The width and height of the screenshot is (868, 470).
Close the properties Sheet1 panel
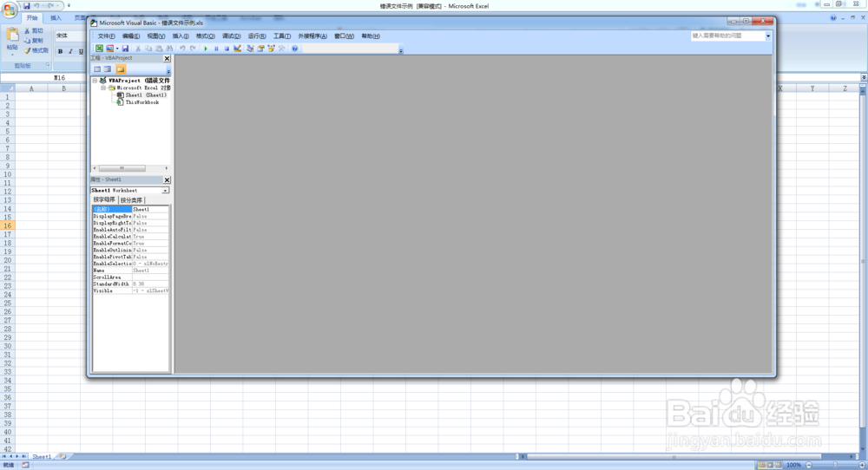pos(167,180)
